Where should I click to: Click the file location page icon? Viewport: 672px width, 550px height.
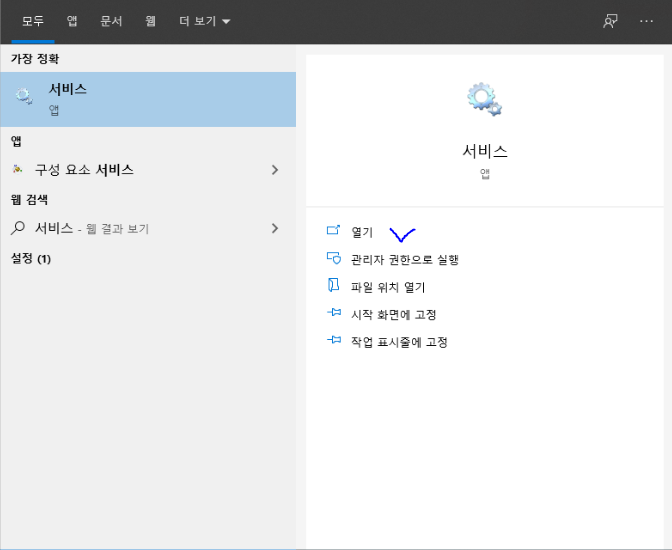[333, 285]
